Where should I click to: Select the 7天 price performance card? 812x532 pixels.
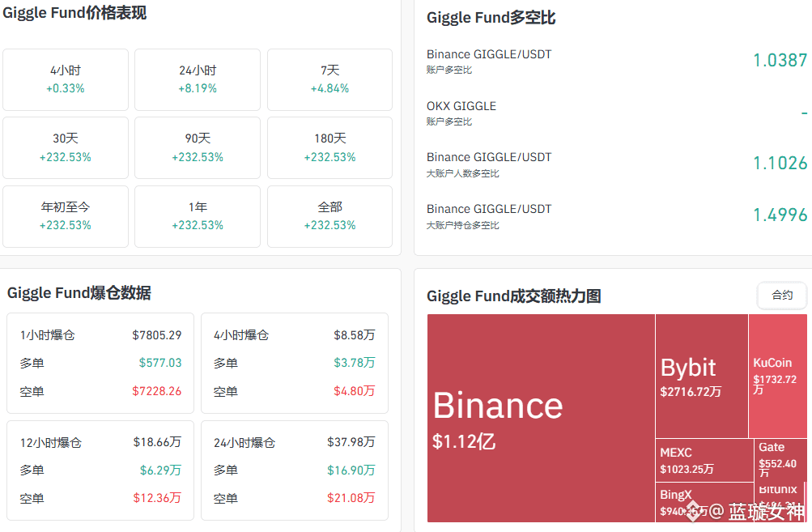tap(329, 80)
